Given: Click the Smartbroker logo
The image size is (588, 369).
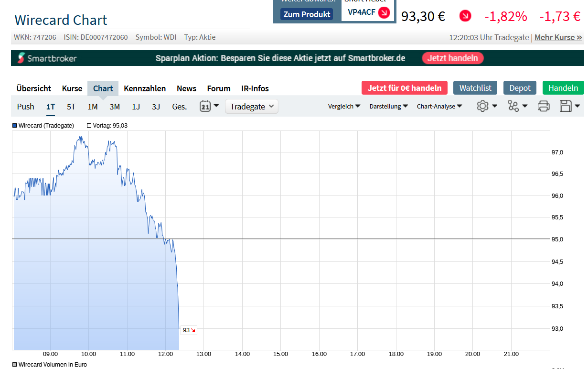Looking at the screenshot, I should tap(47, 58).
